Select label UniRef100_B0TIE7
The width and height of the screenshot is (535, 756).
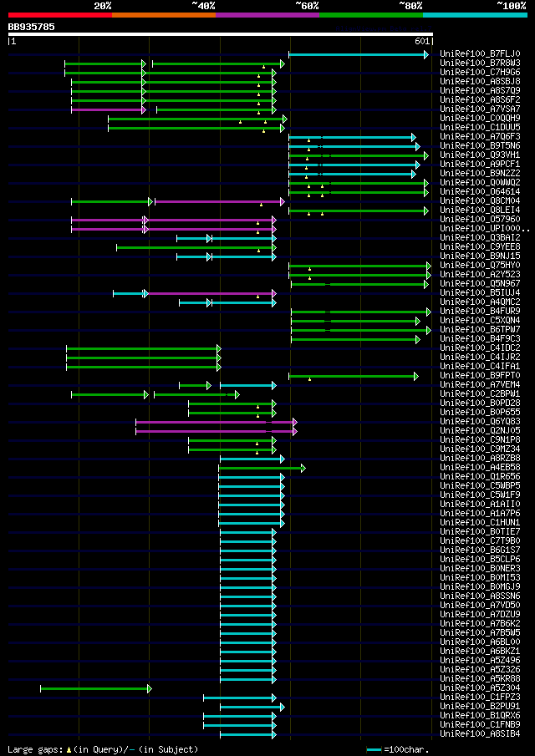click(x=480, y=531)
